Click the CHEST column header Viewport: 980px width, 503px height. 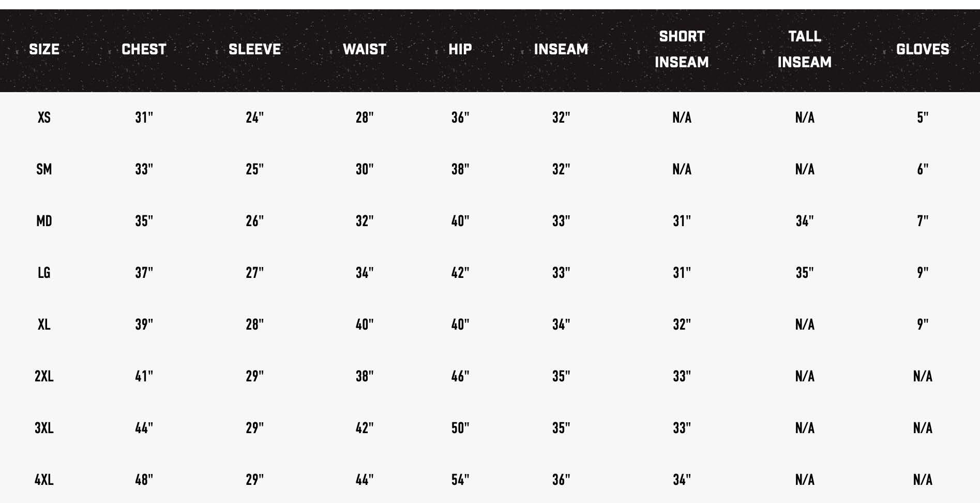(144, 49)
